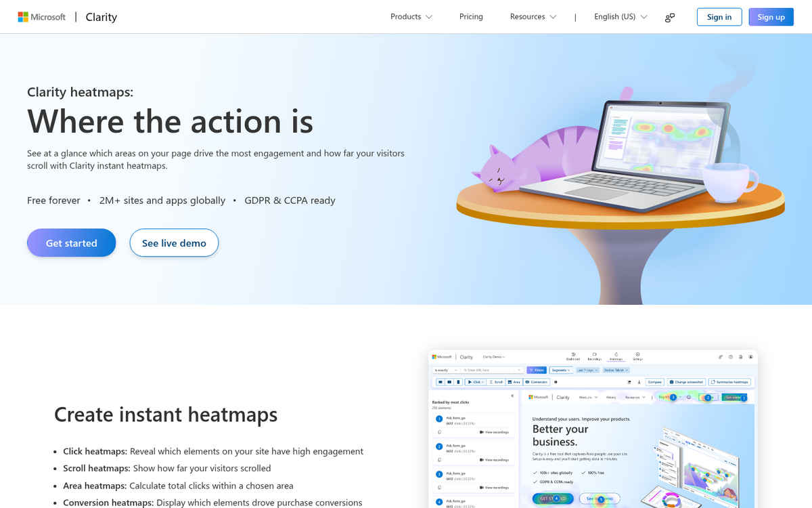Viewport: 812px width, 508px height.
Task: Open the English (US) language dropdown
Action: click(619, 16)
